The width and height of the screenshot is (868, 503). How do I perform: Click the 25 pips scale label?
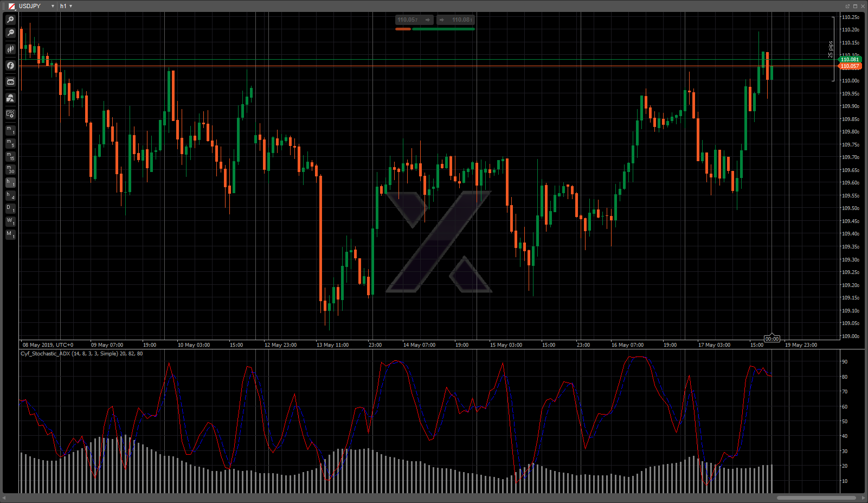pyautogui.click(x=831, y=49)
